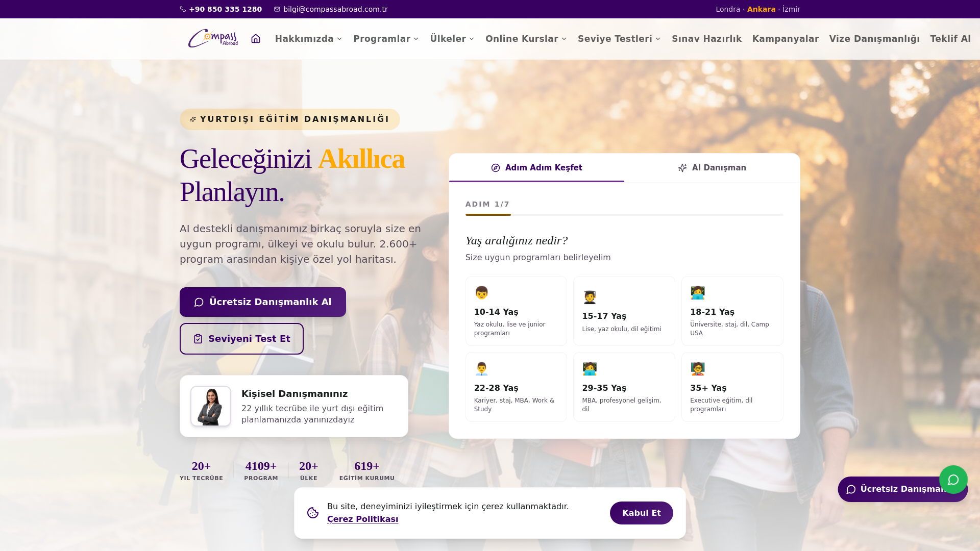The height and width of the screenshot is (551, 980).
Task: Select the 15-17 Yaş age option
Action: click(x=624, y=311)
